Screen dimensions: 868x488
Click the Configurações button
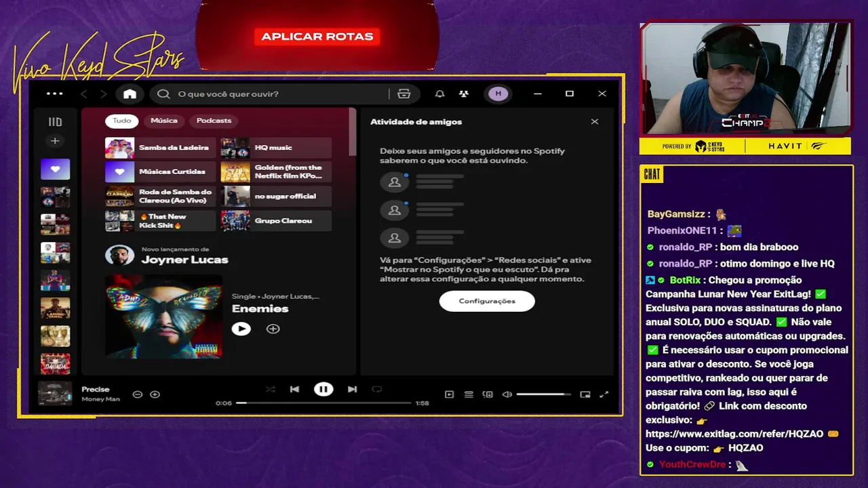click(487, 301)
